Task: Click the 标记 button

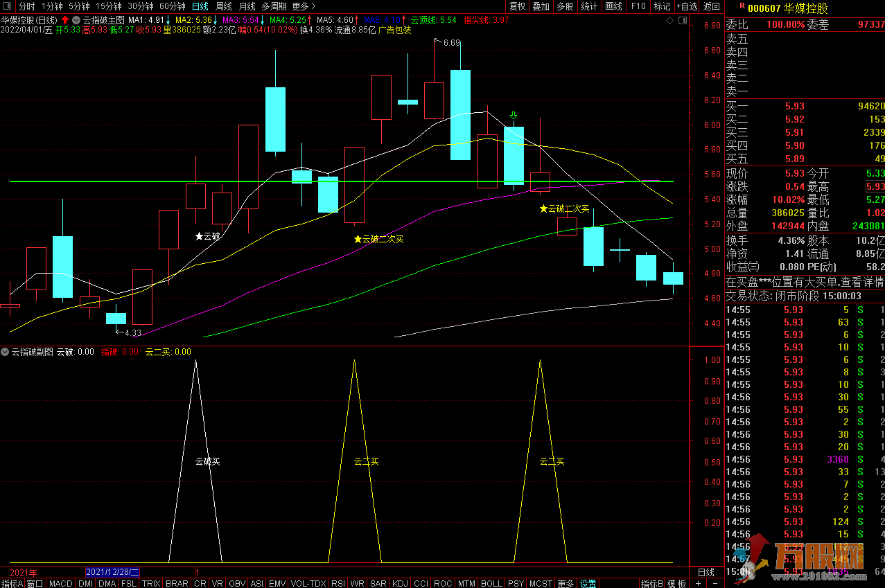Action: coord(662,6)
